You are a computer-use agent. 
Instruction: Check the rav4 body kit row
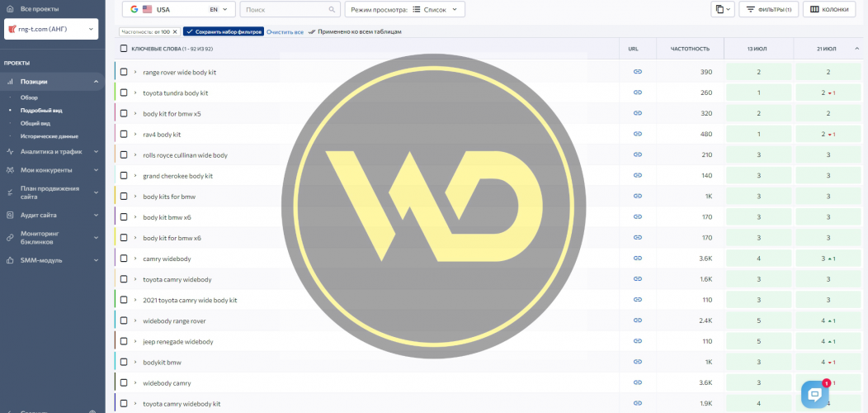coord(124,134)
